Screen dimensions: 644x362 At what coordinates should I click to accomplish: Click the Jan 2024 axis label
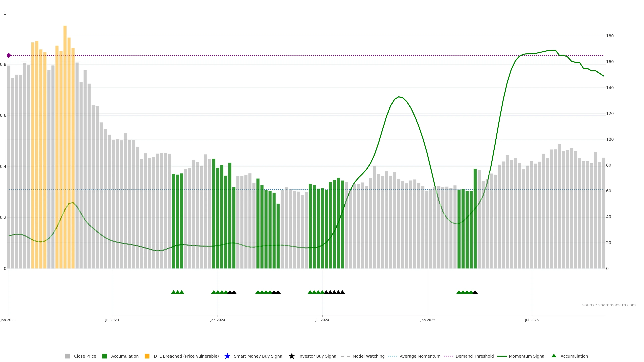(218, 320)
